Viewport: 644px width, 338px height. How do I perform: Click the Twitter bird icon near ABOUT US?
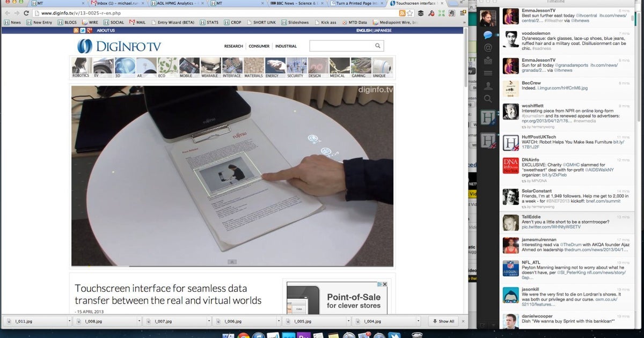point(83,31)
